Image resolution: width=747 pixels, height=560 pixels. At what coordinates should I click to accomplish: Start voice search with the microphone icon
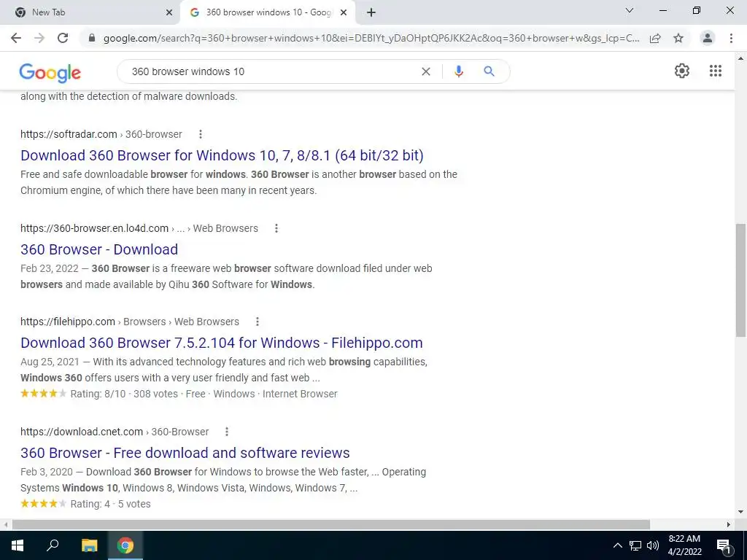click(459, 71)
